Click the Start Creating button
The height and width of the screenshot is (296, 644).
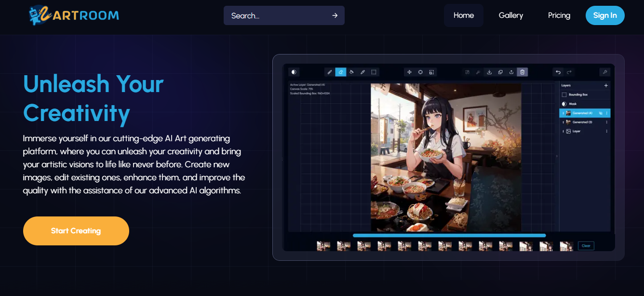(76, 231)
